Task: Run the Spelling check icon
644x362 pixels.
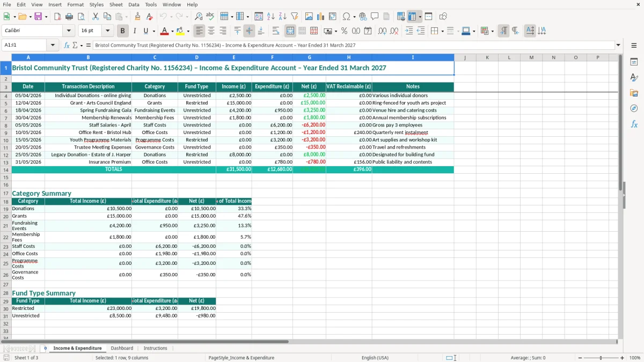Action: 210,17
